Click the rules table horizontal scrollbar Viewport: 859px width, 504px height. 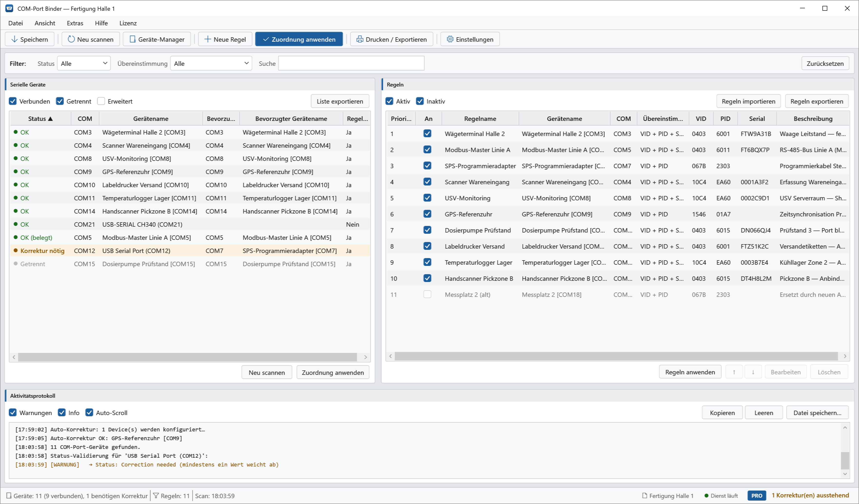[x=616, y=356]
